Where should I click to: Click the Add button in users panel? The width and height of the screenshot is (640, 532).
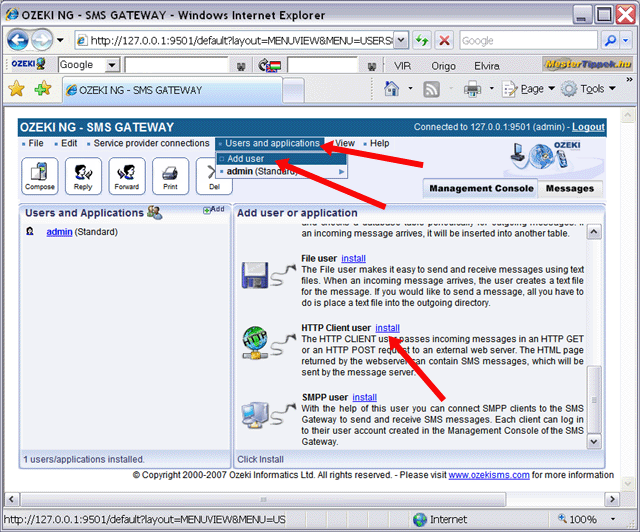214,209
